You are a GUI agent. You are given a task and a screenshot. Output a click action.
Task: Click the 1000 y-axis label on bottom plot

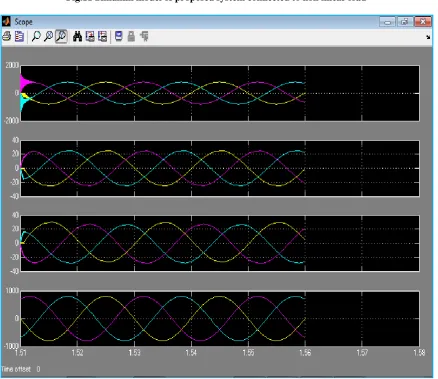(x=12, y=291)
